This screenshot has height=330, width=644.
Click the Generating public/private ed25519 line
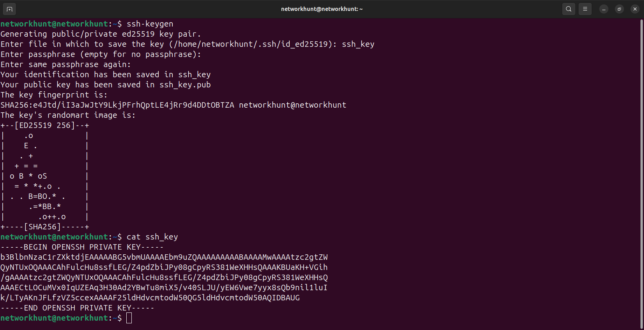tap(101, 34)
